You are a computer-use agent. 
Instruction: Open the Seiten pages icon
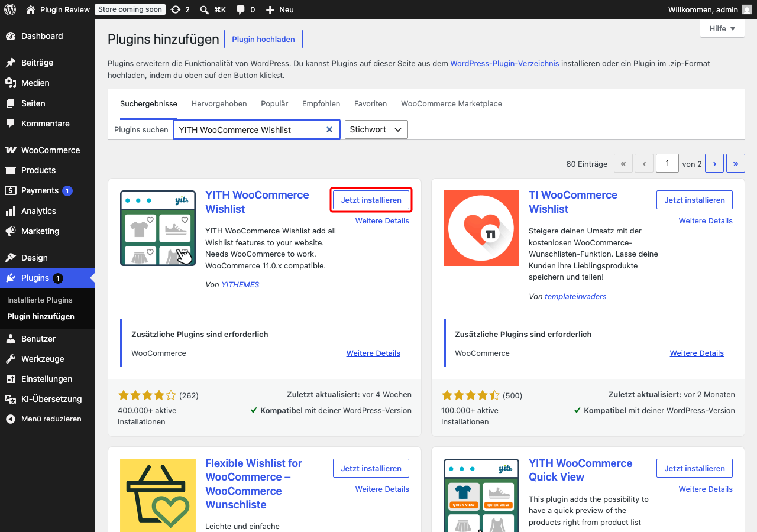[11, 103]
